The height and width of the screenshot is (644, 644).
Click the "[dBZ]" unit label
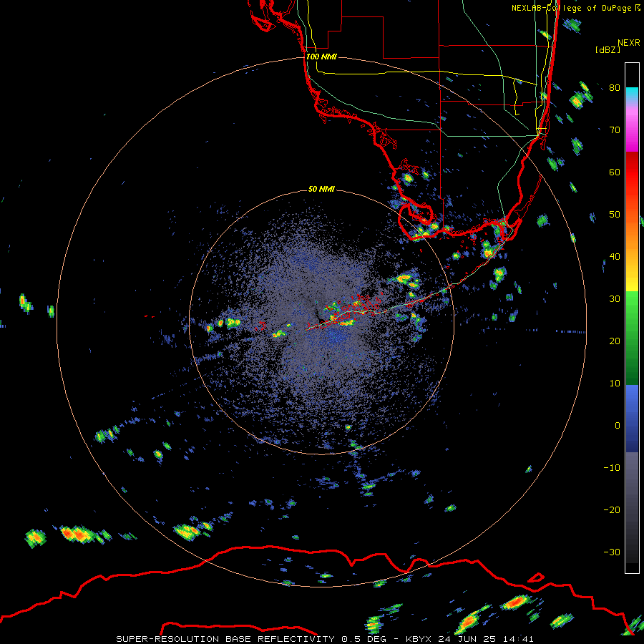tap(608, 49)
